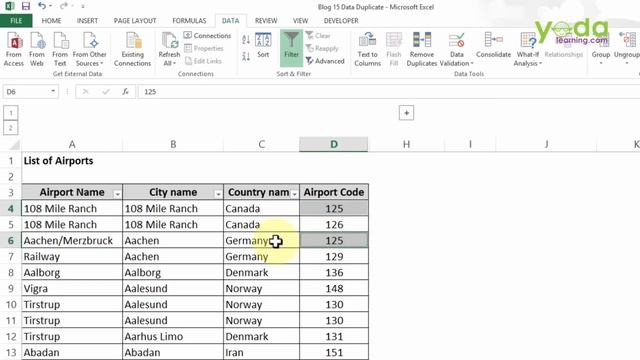
Task: Click the From Web icon
Action: (x=37, y=49)
